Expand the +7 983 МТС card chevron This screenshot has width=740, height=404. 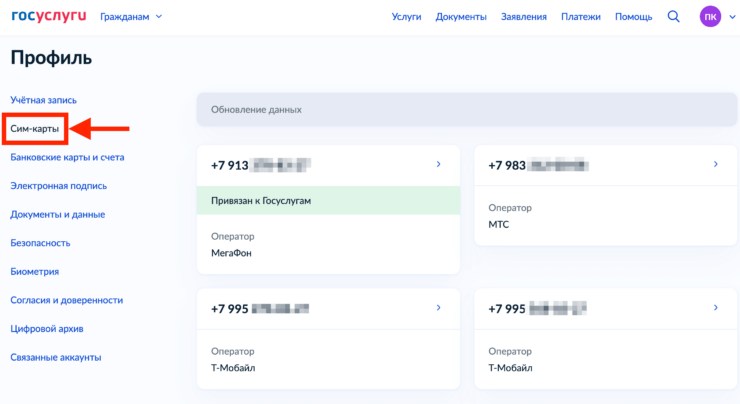tap(715, 164)
